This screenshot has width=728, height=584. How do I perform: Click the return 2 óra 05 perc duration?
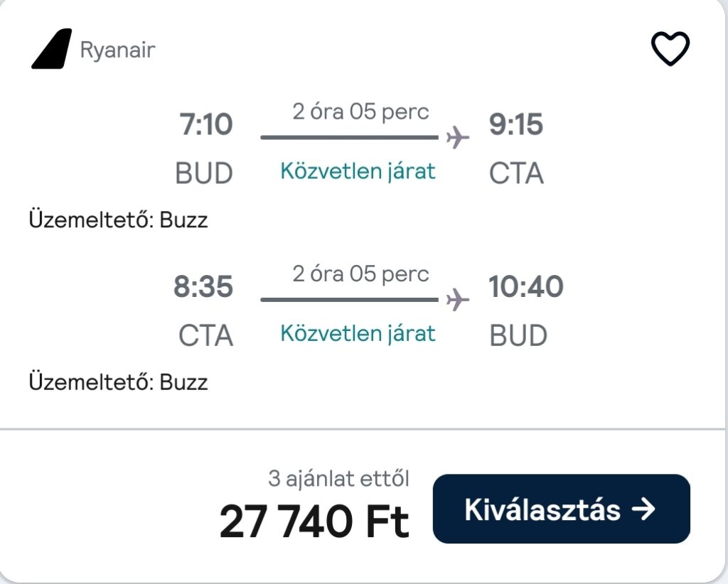coord(360,274)
